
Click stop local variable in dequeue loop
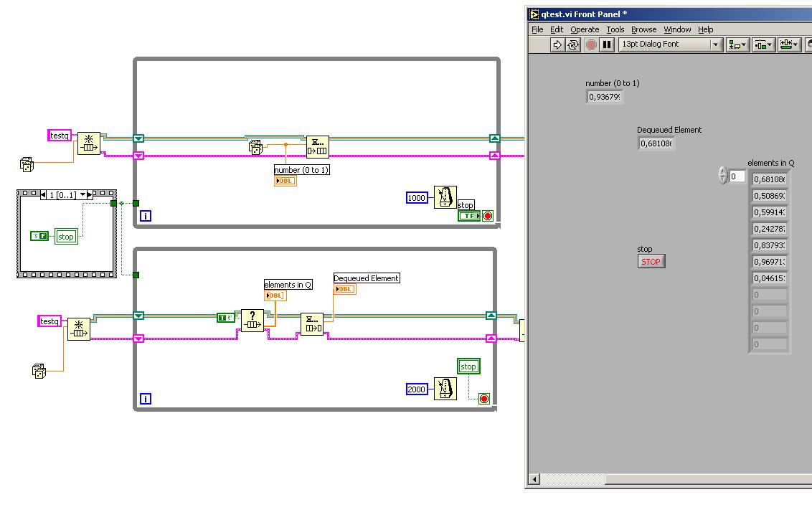(x=468, y=367)
